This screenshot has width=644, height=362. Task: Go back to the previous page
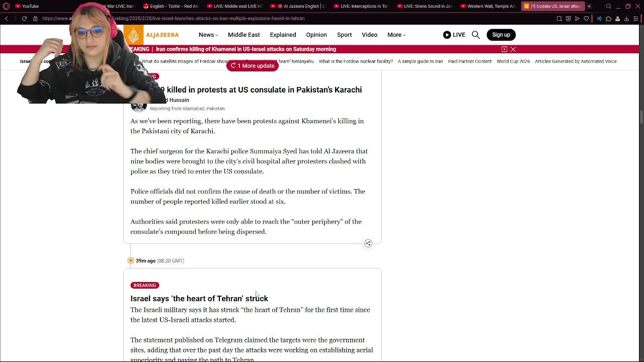tap(6, 19)
